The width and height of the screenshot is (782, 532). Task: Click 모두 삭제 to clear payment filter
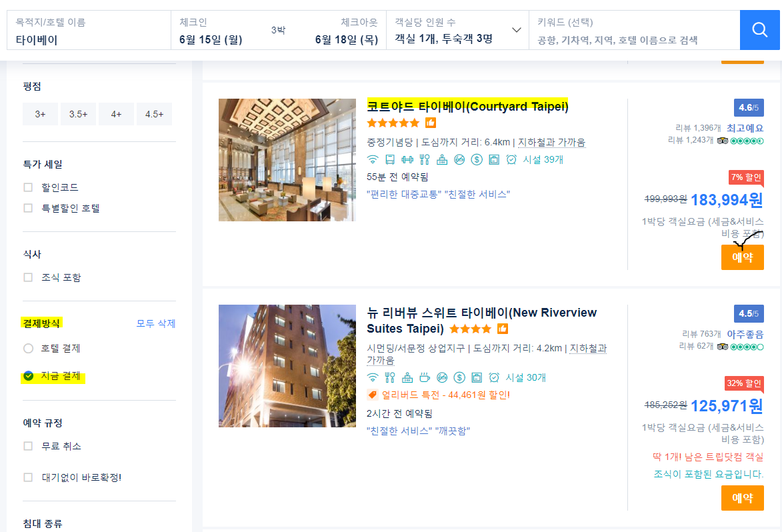(x=156, y=323)
